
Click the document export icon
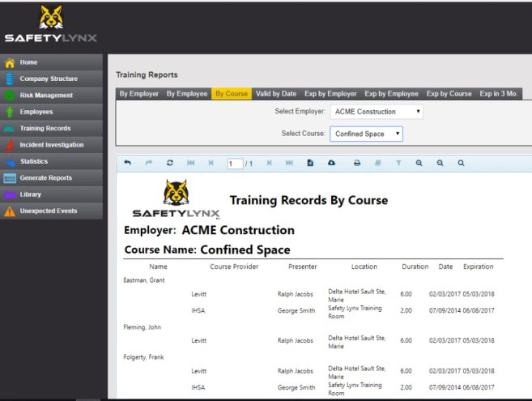(x=310, y=163)
